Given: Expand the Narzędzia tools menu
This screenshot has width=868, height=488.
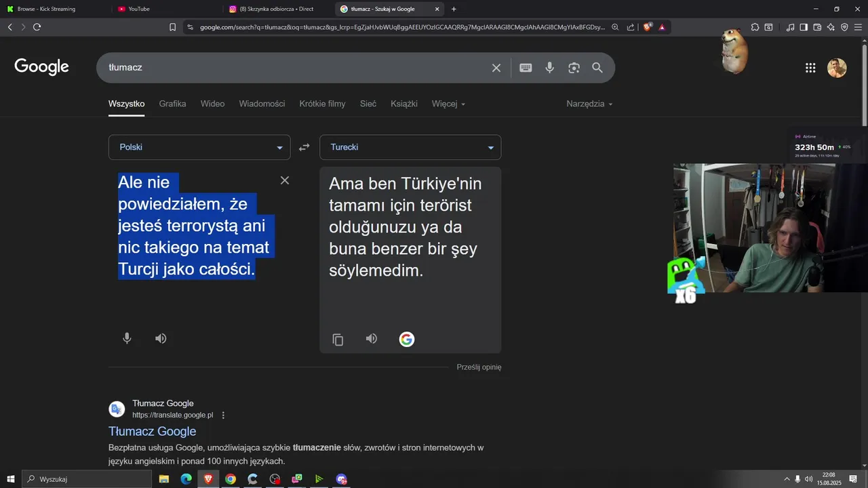Looking at the screenshot, I should 589,104.
